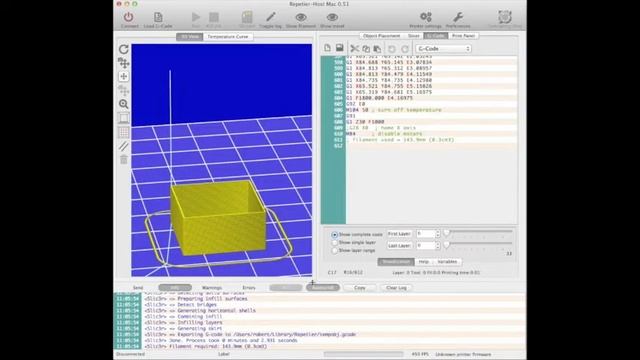Click the Connect power icon

(129, 17)
